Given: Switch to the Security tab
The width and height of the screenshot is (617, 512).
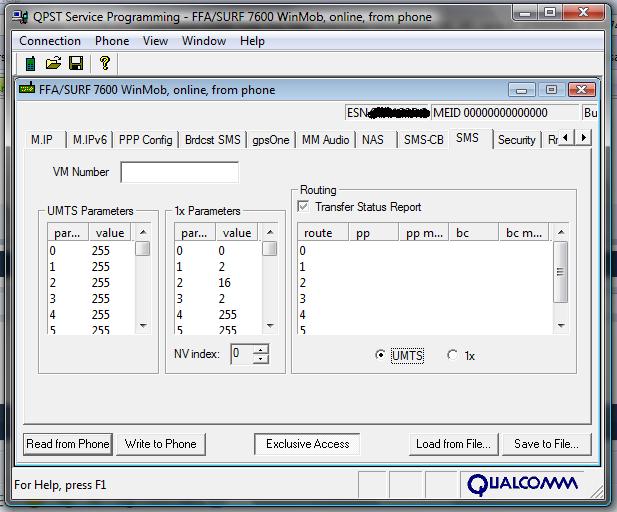Looking at the screenshot, I should [517, 140].
